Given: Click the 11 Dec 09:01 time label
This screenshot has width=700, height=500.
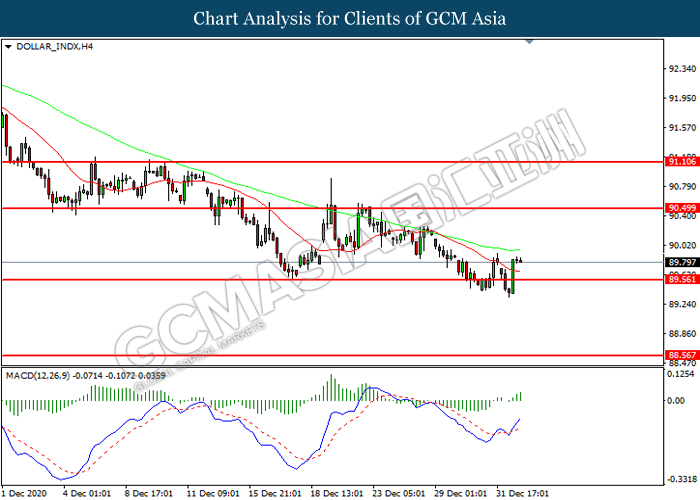Looking at the screenshot, I should pyautogui.click(x=212, y=493).
